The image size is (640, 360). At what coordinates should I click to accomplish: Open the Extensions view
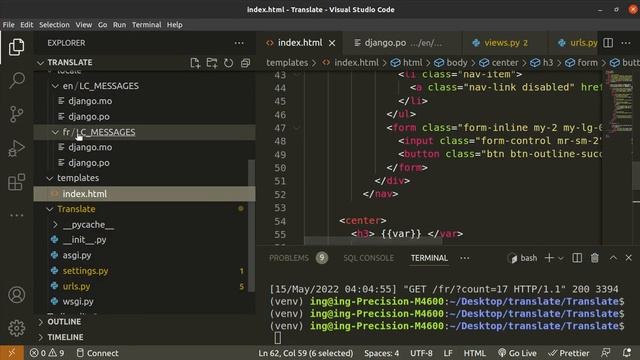point(16,182)
